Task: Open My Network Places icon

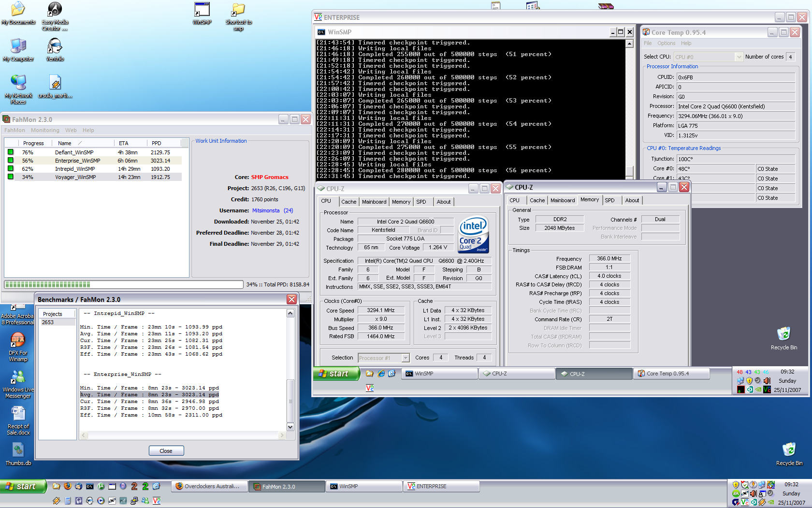Action: coord(18,90)
